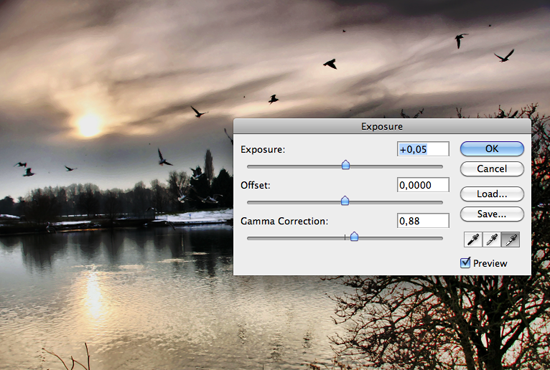
Task: Click the 'Preview' label text
Action: pos(490,263)
